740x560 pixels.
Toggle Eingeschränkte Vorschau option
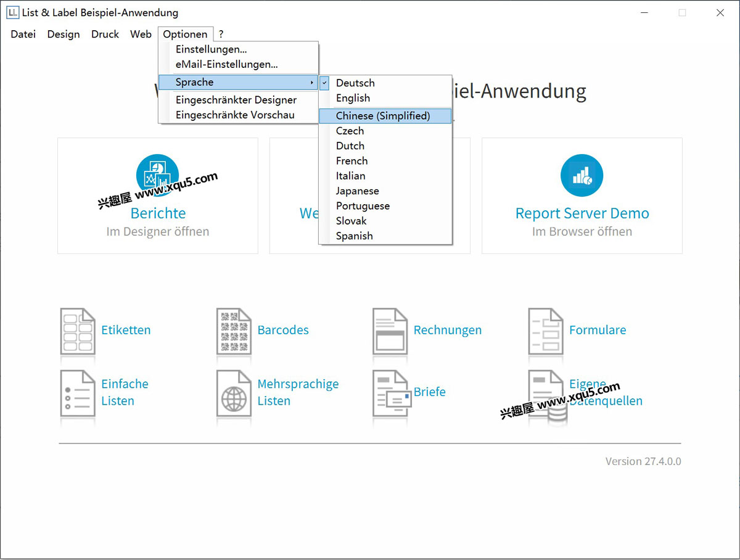pos(238,115)
